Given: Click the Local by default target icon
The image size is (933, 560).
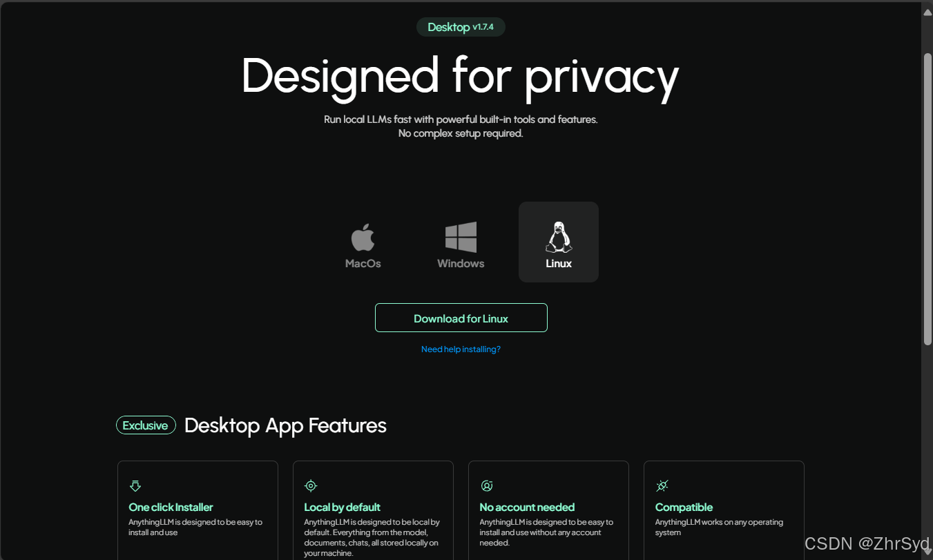Looking at the screenshot, I should [x=311, y=486].
